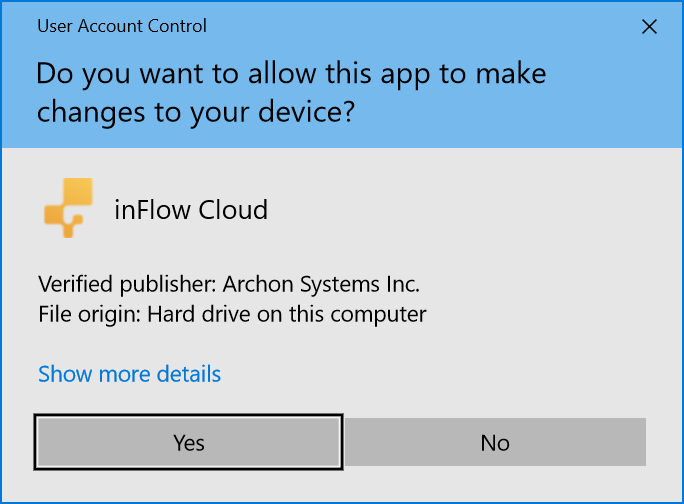684x504 pixels.
Task: Dismiss the prompt with the X icon
Action: 649,27
